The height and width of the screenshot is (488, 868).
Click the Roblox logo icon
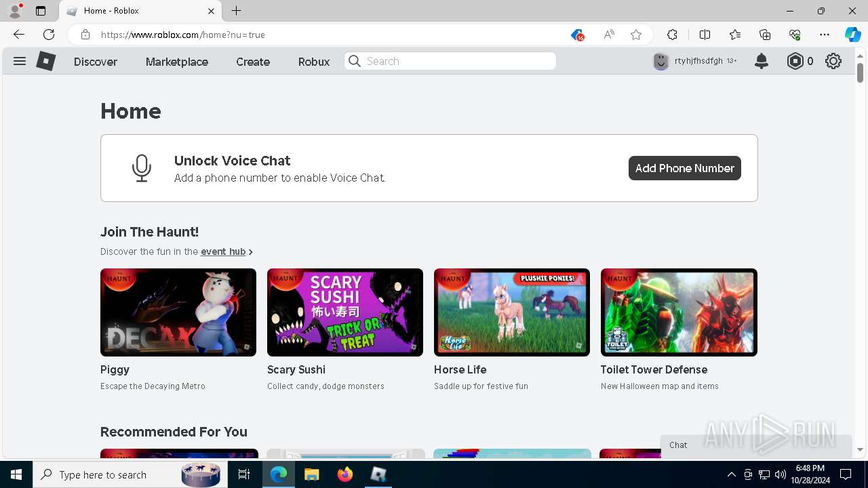[45, 61]
